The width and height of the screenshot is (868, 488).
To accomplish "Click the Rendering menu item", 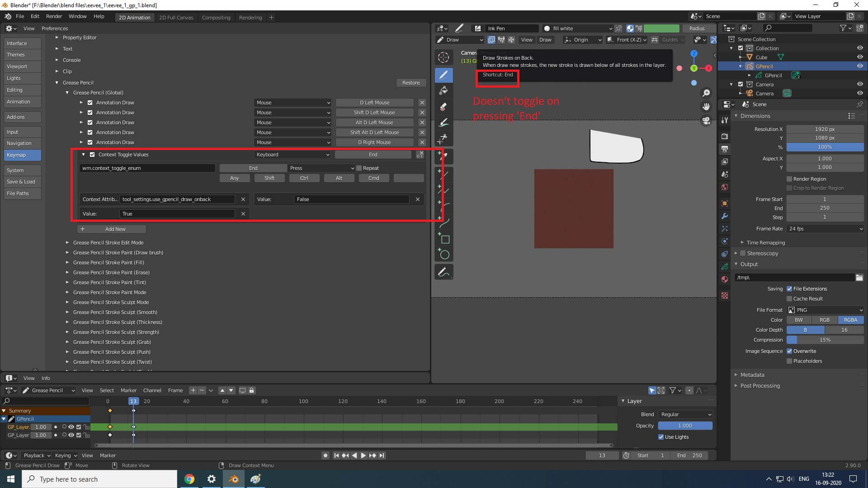I will (x=250, y=17).
